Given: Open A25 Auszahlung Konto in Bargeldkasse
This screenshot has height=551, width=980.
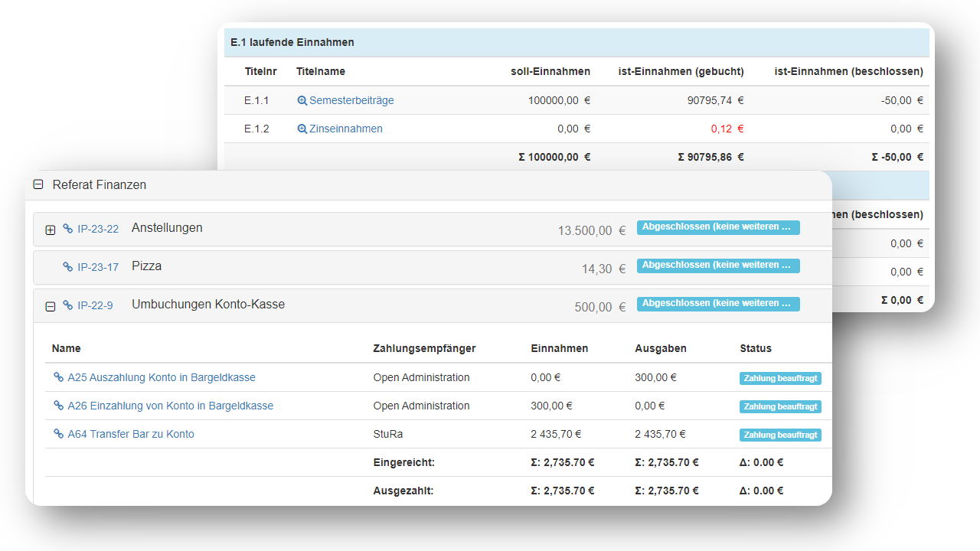Looking at the screenshot, I should [162, 377].
